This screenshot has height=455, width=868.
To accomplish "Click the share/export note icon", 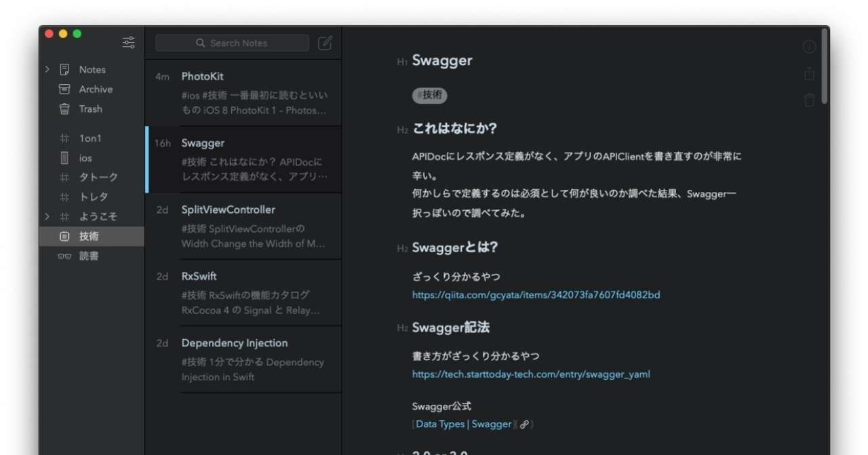I will [x=809, y=73].
